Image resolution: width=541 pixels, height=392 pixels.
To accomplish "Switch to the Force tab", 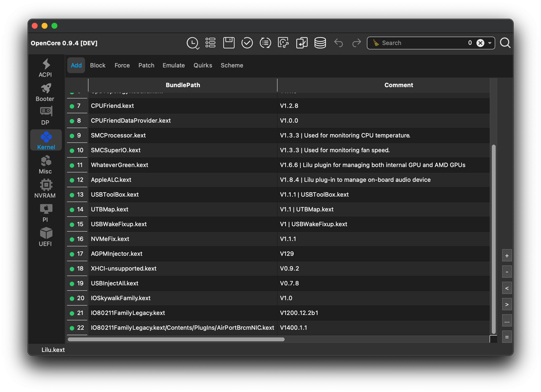I will [122, 65].
